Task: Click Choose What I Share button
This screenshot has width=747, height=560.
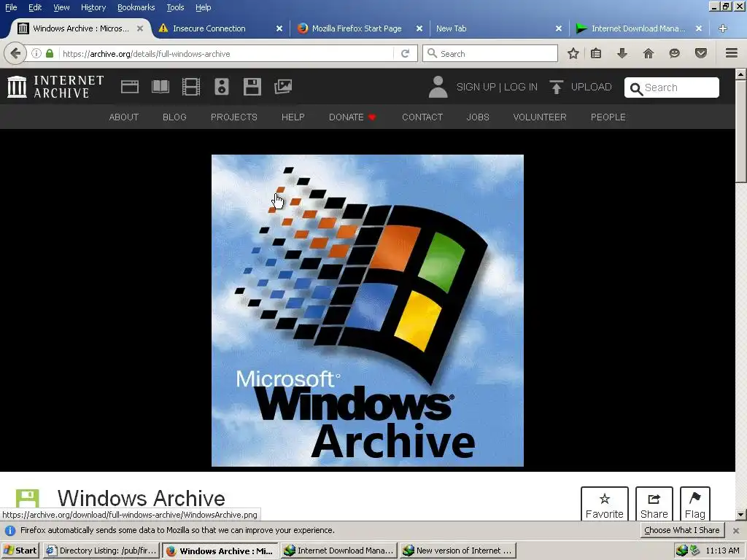Action: coord(682,530)
